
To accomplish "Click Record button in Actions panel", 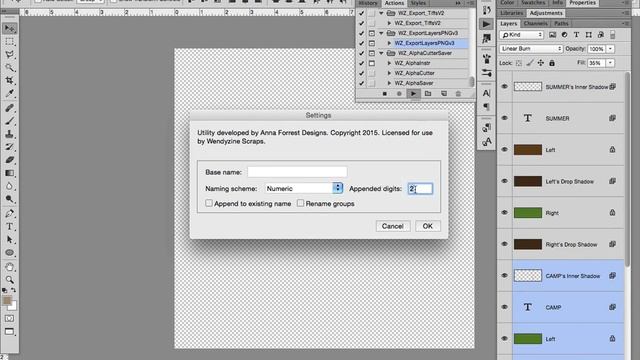I will point(399,94).
